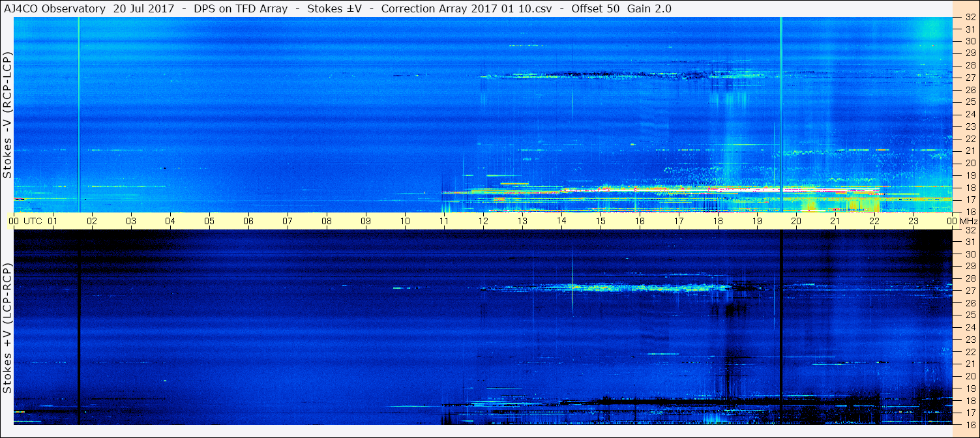Click the 'UTC' label on time axis
The width and height of the screenshot is (980, 438).
33,221
